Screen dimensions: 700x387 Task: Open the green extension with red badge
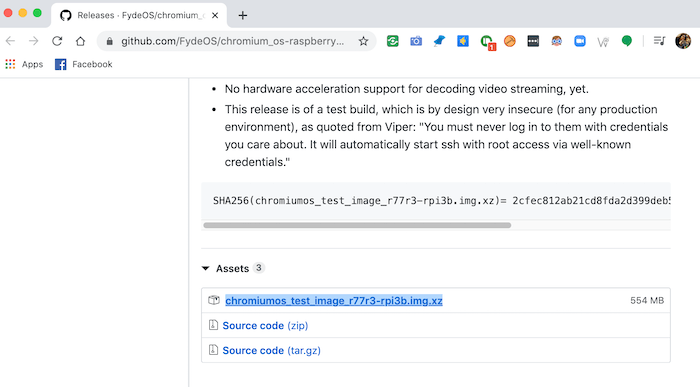point(488,42)
